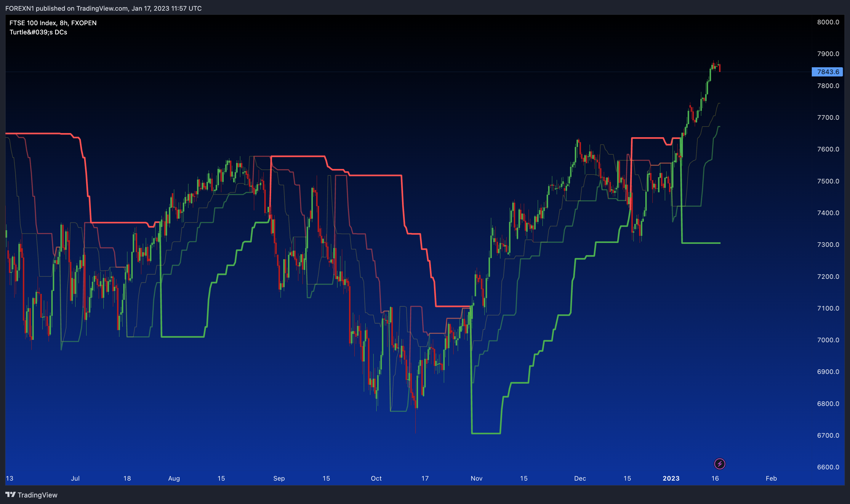The height and width of the screenshot is (504, 850).
Task: Click the 6900.0 price axis label
Action: [828, 372]
